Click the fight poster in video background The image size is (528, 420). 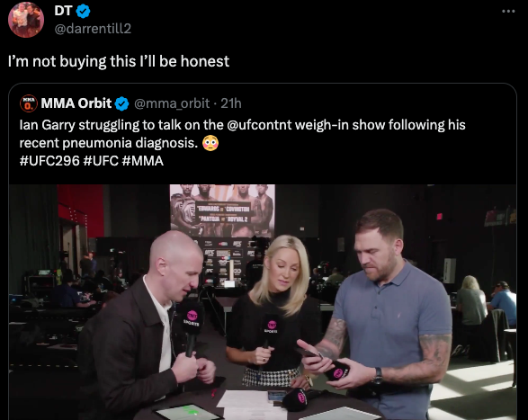(222, 210)
